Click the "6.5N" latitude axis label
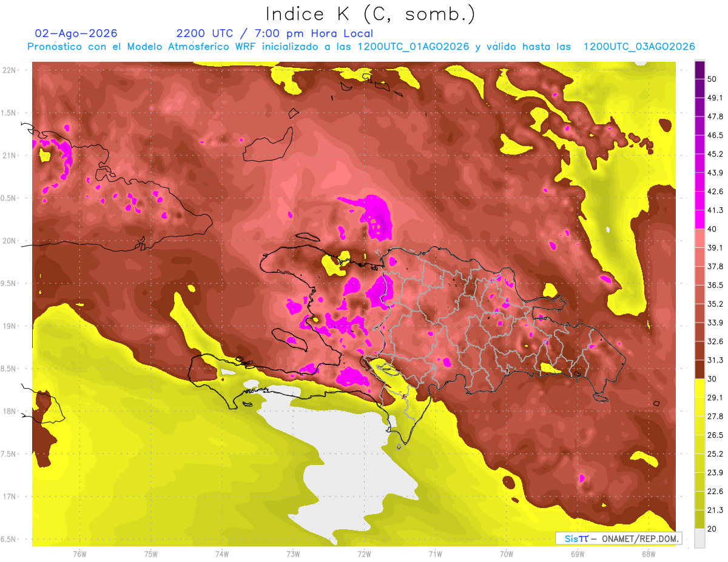Viewport: 728px width, 562px height. coord(8,539)
